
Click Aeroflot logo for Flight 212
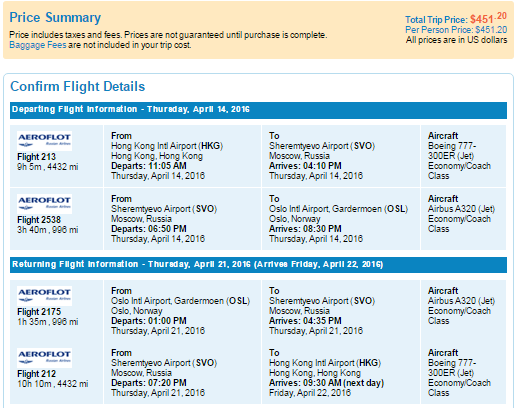coord(44,358)
